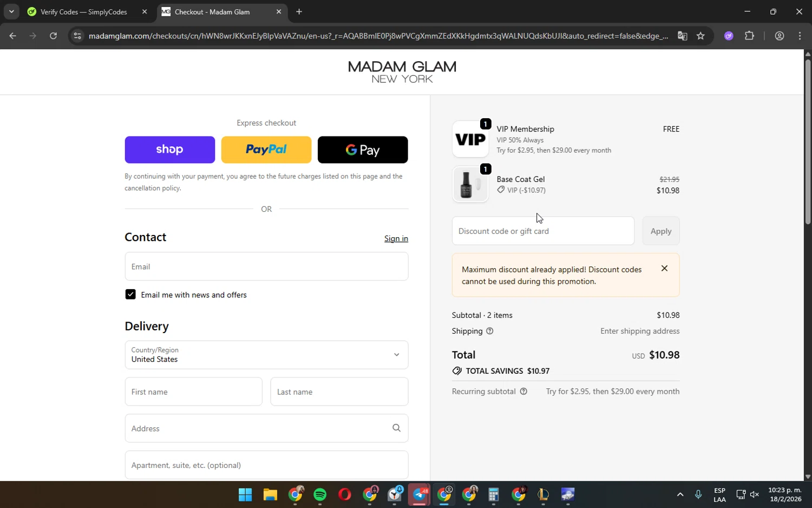
Task: Go back to the previous page
Action: 12,36
